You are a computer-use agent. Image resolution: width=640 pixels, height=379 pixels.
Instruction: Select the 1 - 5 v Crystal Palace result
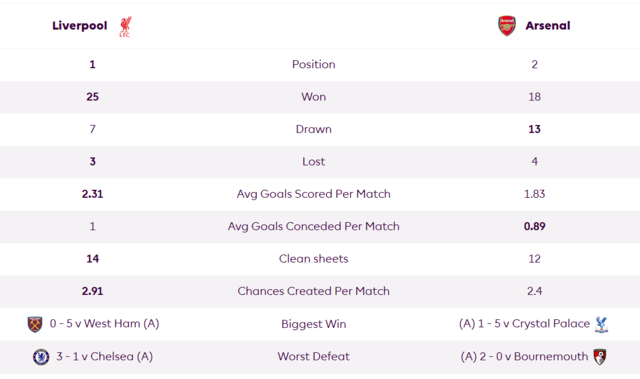(524, 324)
